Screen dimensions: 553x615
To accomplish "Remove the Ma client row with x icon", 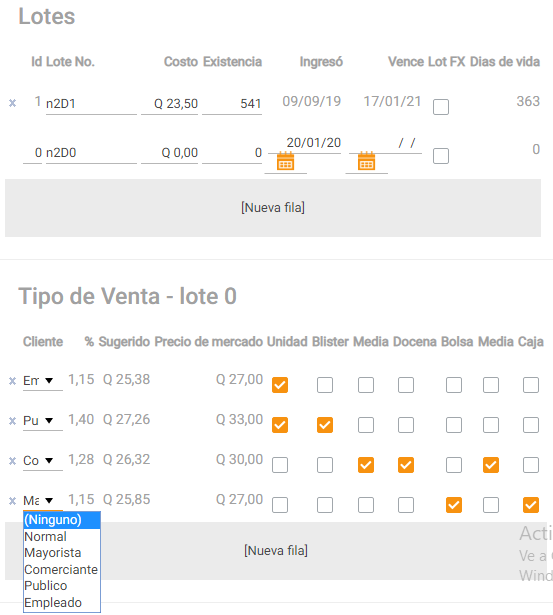I will tap(13, 501).
